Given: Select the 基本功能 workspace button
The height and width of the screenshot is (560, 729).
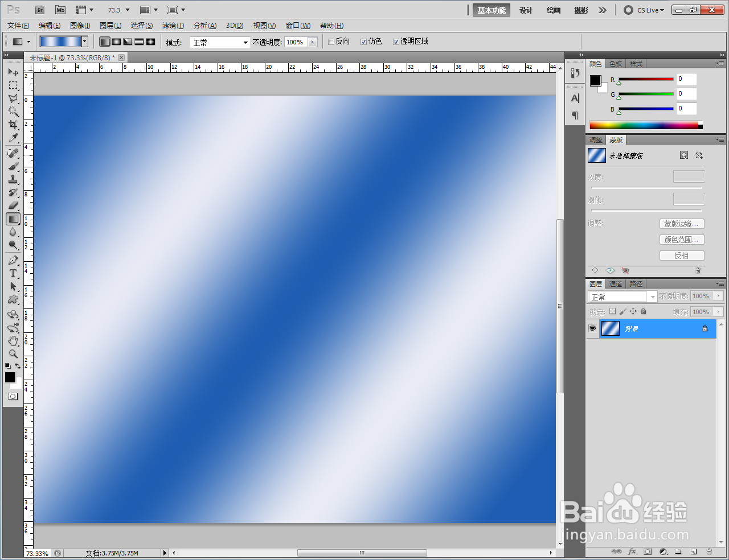Looking at the screenshot, I should [492, 10].
